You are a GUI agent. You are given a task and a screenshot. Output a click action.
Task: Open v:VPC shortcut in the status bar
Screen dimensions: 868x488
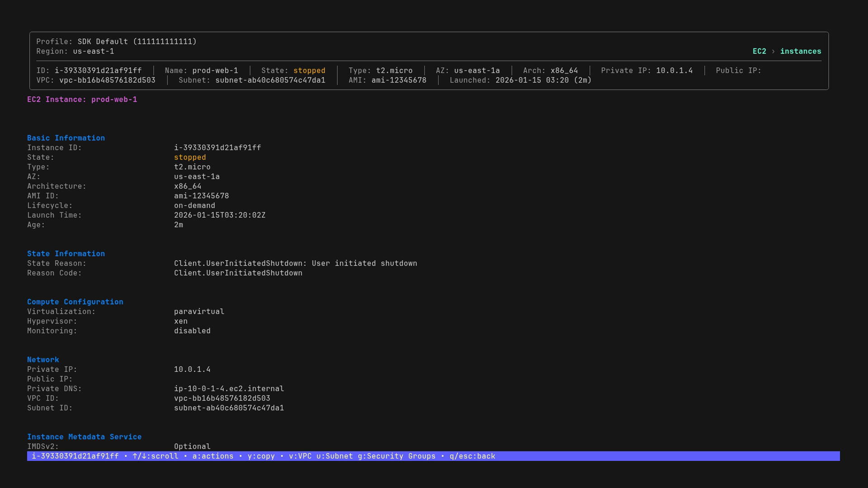[300, 456]
